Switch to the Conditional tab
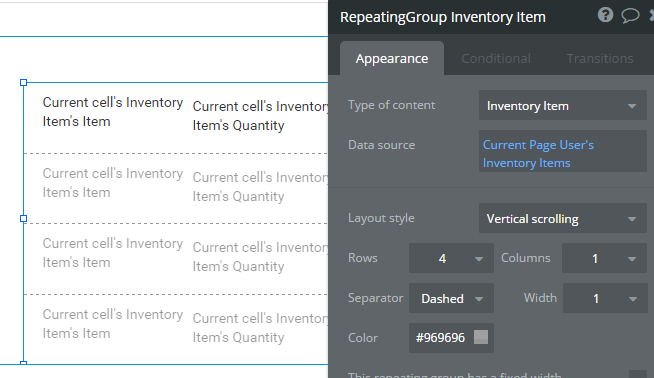 point(496,58)
